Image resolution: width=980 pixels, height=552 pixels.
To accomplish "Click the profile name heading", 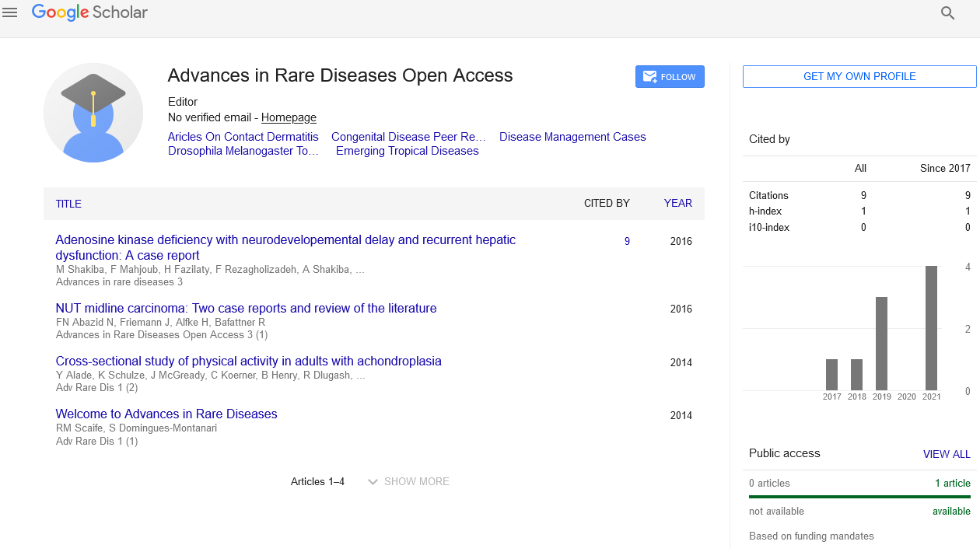I will pos(341,75).
